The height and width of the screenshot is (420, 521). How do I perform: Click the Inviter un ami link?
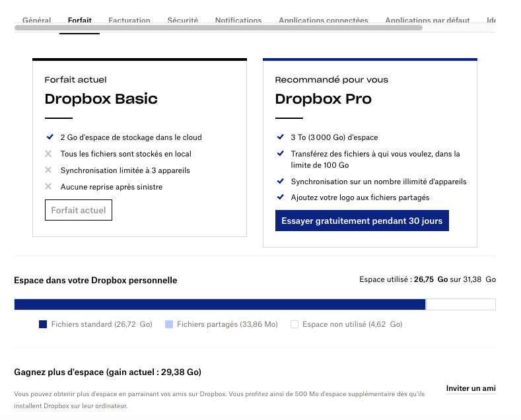(471, 388)
